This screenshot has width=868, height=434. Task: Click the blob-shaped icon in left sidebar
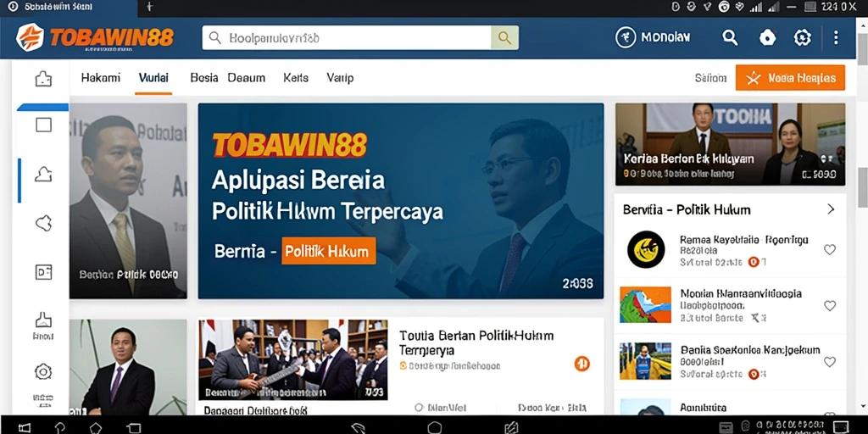click(43, 224)
